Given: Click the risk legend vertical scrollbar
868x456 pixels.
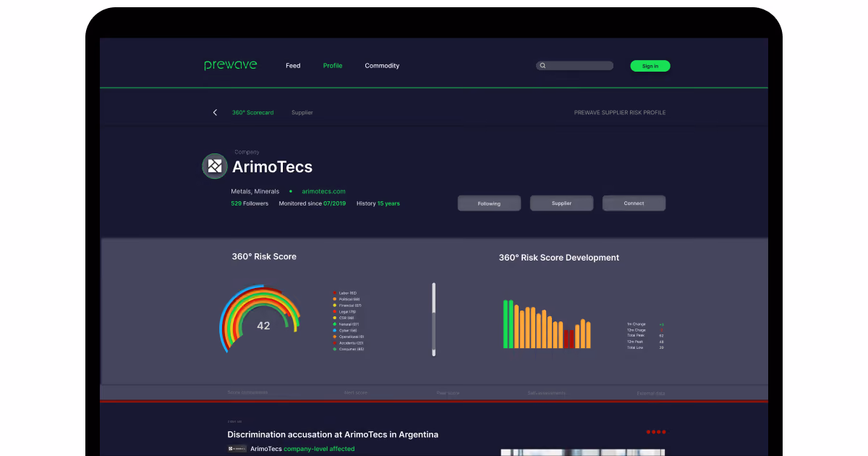Looking at the screenshot, I should [434, 319].
